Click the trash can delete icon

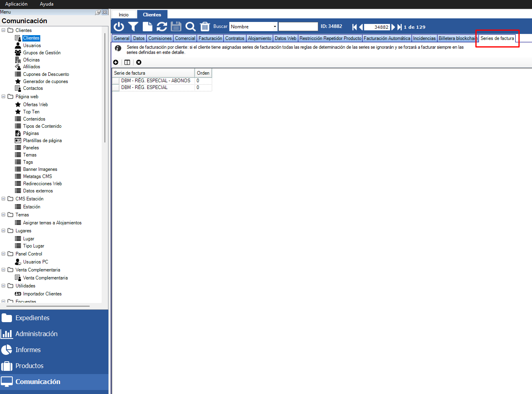pyautogui.click(x=205, y=27)
